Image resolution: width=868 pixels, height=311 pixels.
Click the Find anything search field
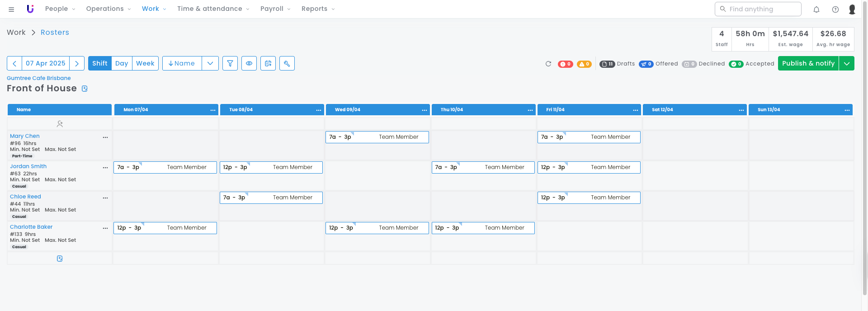click(758, 9)
